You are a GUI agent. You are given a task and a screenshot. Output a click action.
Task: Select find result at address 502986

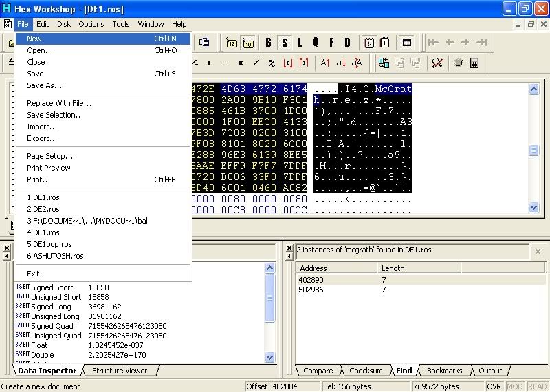click(x=420, y=290)
